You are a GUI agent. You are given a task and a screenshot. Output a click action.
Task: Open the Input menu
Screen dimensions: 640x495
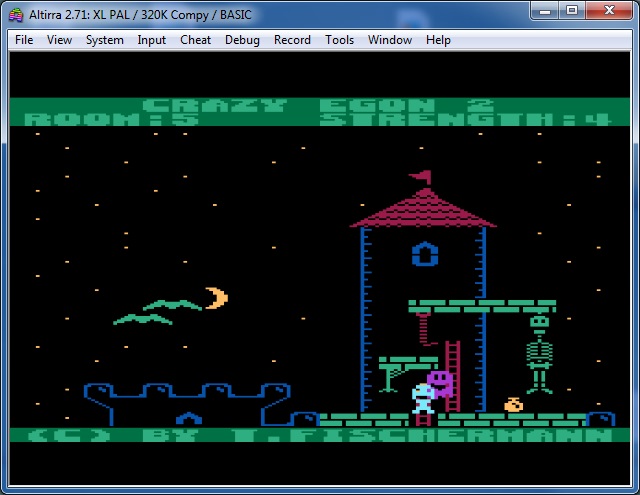[x=151, y=40]
